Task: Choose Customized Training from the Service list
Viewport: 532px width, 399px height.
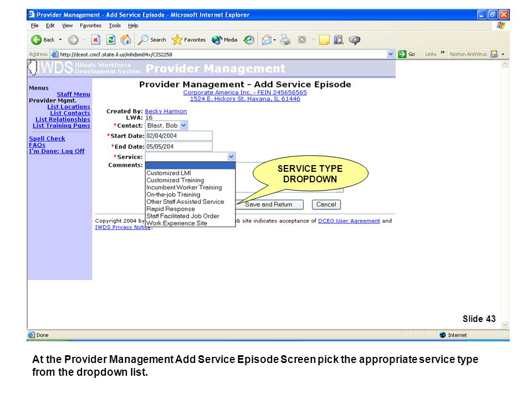Action: tap(190, 180)
